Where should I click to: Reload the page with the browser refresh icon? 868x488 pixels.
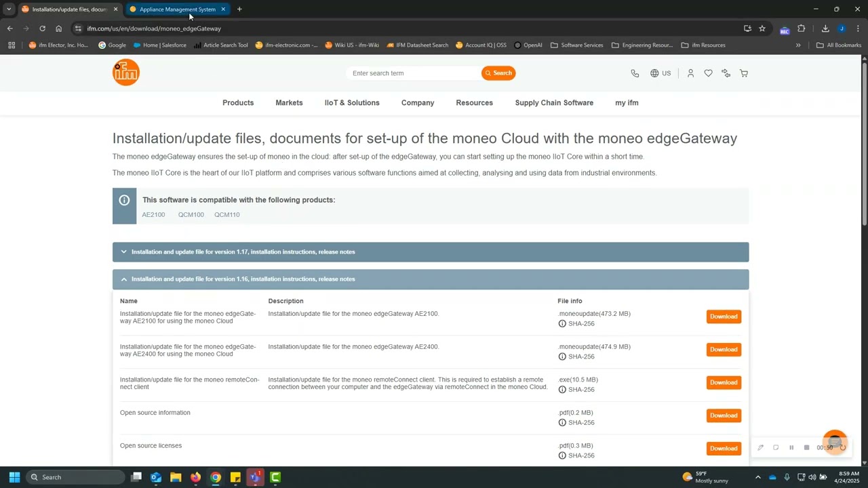point(42,28)
